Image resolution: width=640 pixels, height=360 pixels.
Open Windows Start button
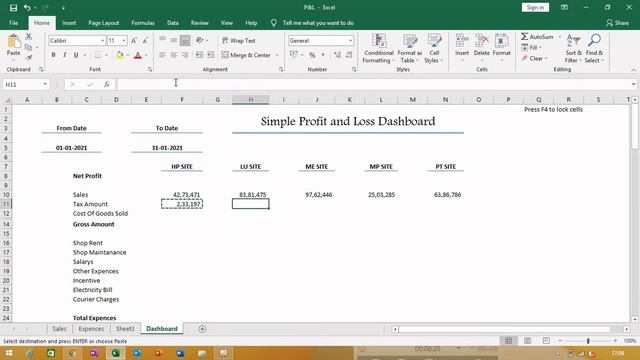(x=8, y=353)
